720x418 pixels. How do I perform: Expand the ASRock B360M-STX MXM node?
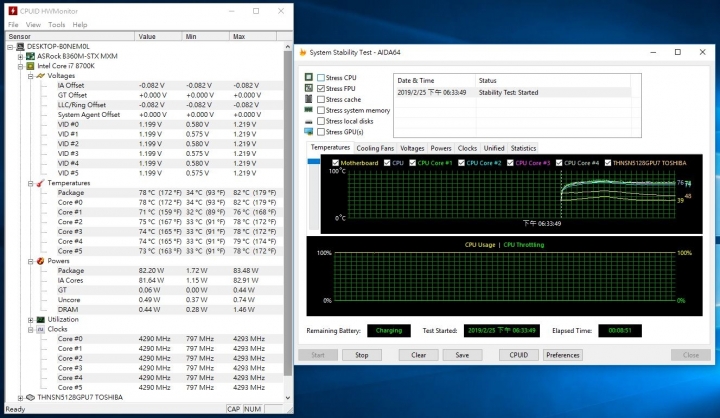(x=21, y=56)
